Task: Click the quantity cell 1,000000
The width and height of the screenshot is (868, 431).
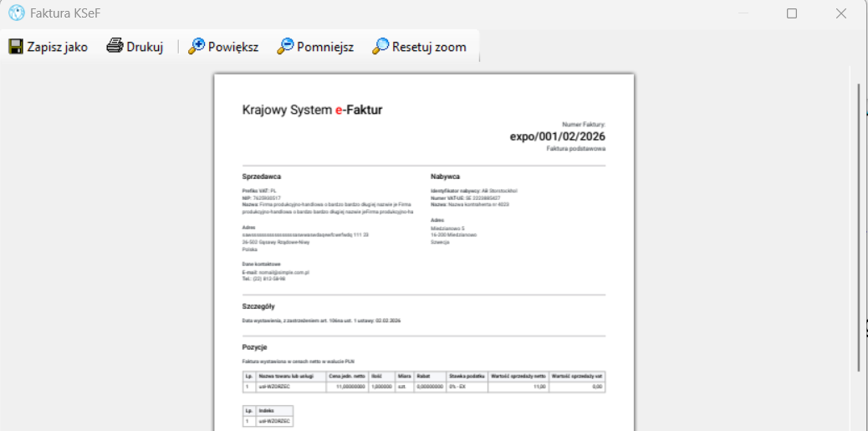Action: point(381,387)
